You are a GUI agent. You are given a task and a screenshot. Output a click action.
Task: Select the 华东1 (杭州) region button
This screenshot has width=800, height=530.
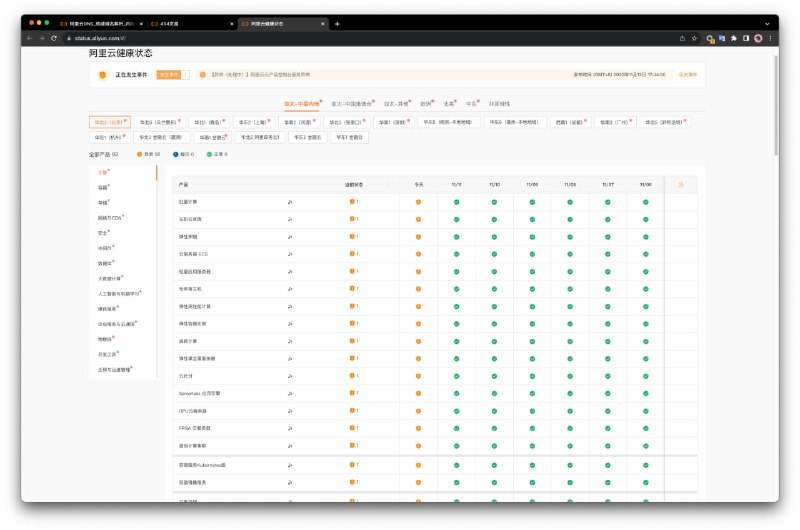click(109, 137)
